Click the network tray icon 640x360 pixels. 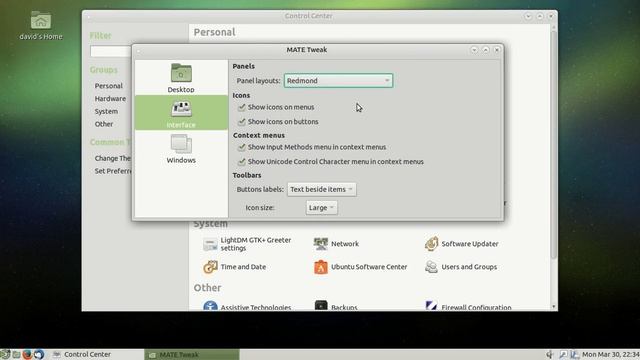575,354
